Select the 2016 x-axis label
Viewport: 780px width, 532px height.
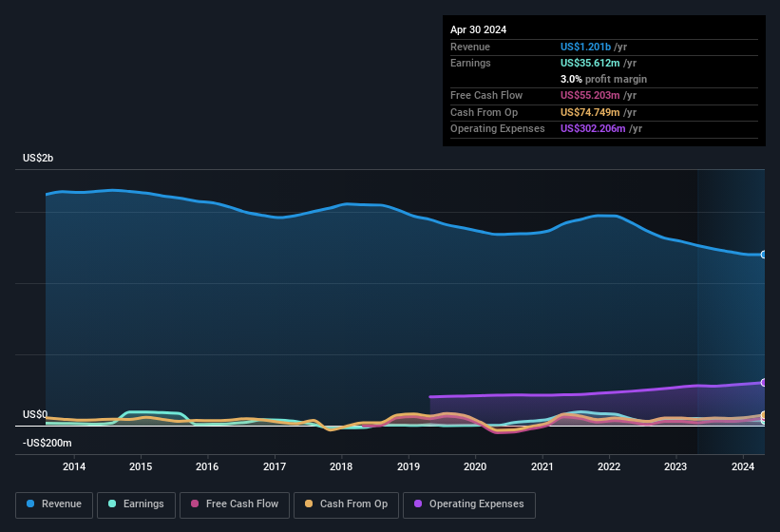207,466
